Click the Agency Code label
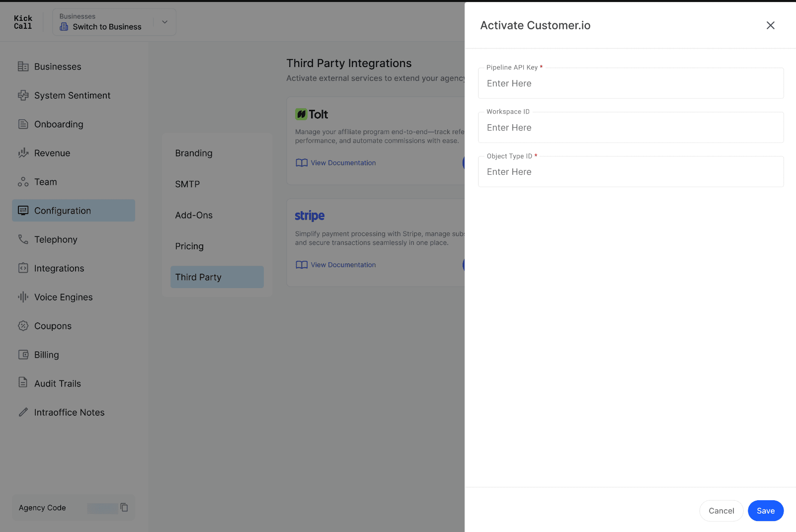The width and height of the screenshot is (796, 532). coord(42,508)
